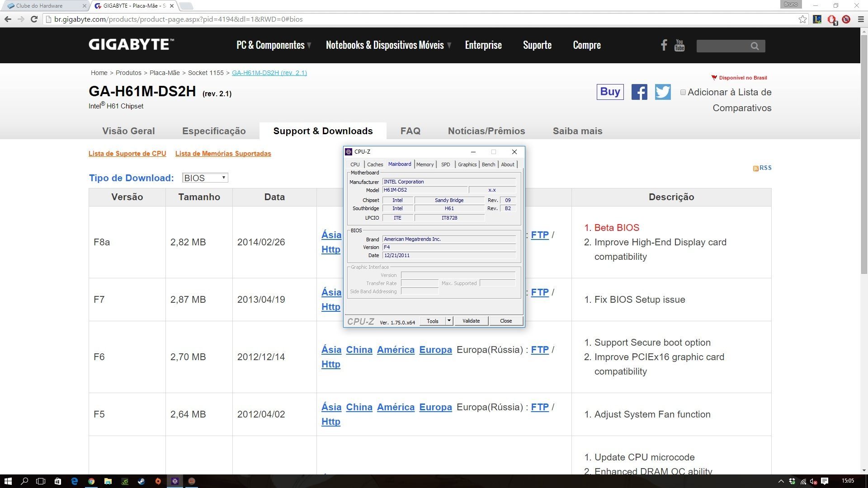The height and width of the screenshot is (488, 868).
Task: Open the FAQ tab
Action: (x=410, y=131)
